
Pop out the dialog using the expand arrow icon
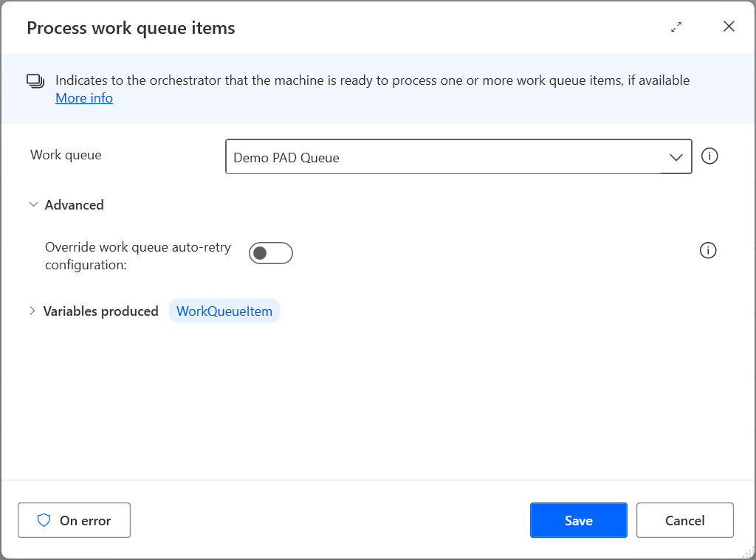click(676, 27)
